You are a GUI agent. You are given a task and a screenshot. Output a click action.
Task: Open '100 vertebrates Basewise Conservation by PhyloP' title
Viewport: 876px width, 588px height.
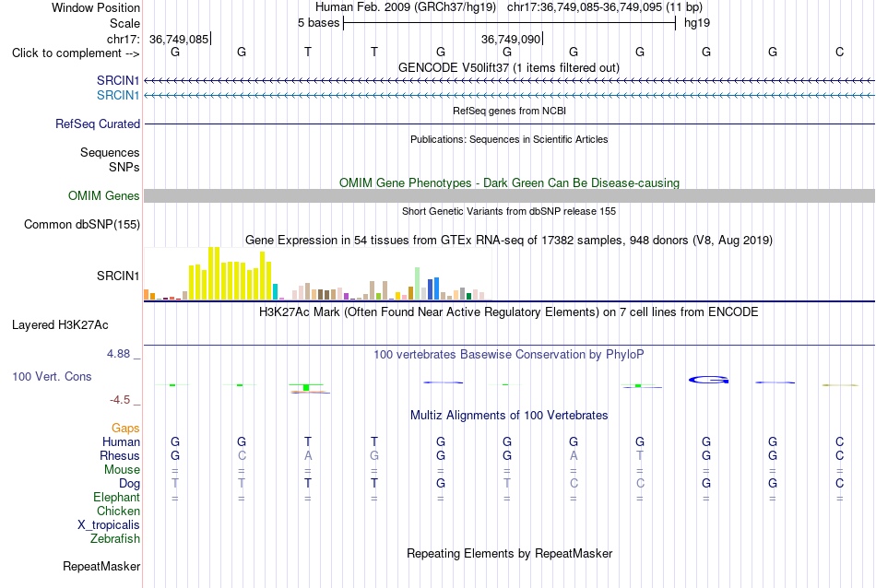pyautogui.click(x=508, y=355)
